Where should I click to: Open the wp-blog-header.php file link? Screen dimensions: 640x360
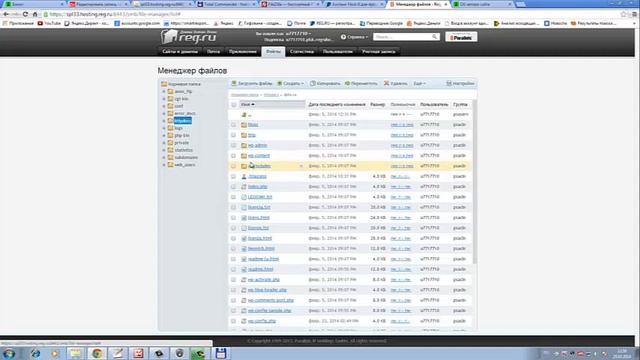click(x=267, y=290)
